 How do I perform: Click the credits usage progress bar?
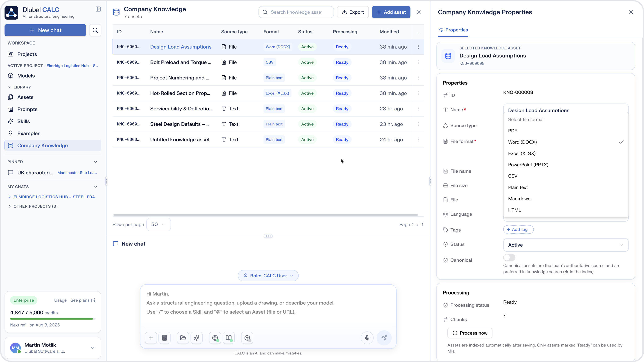click(53, 319)
